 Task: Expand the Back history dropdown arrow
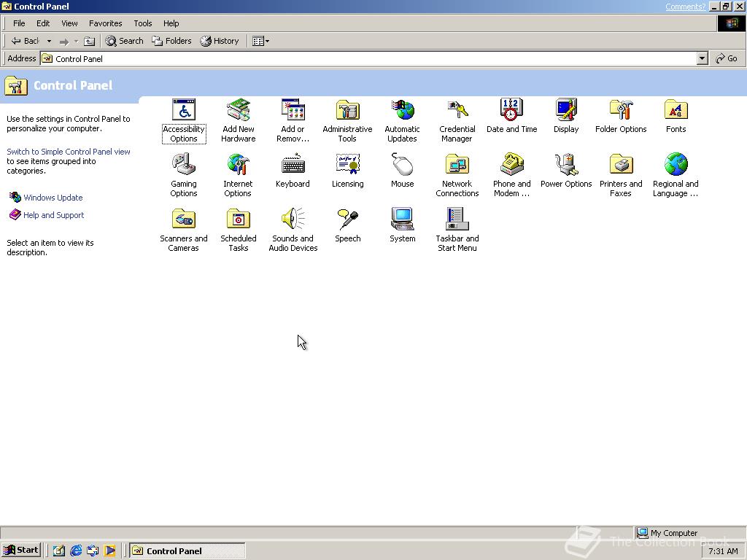pyautogui.click(x=49, y=41)
